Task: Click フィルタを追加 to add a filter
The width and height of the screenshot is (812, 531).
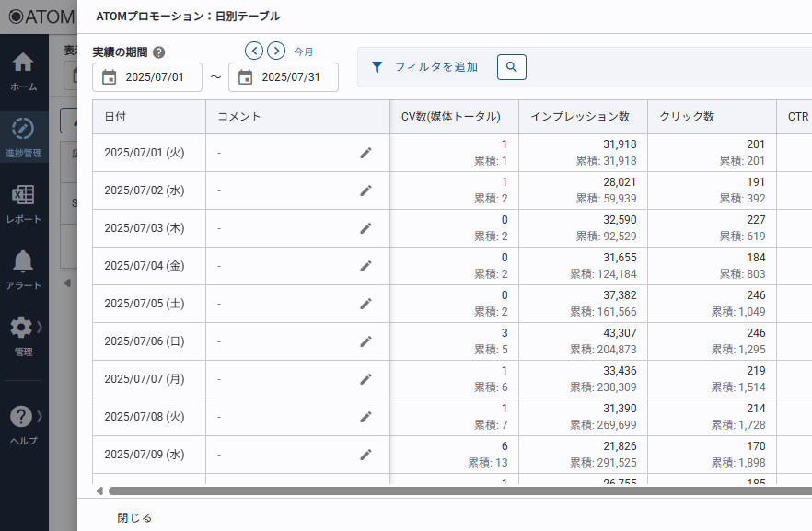Action: pyautogui.click(x=425, y=67)
